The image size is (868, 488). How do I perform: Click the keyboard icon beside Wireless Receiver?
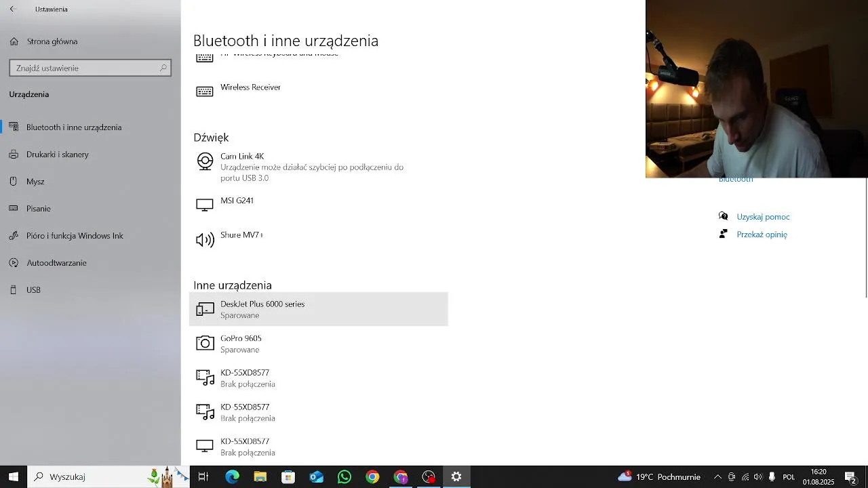[204, 91]
